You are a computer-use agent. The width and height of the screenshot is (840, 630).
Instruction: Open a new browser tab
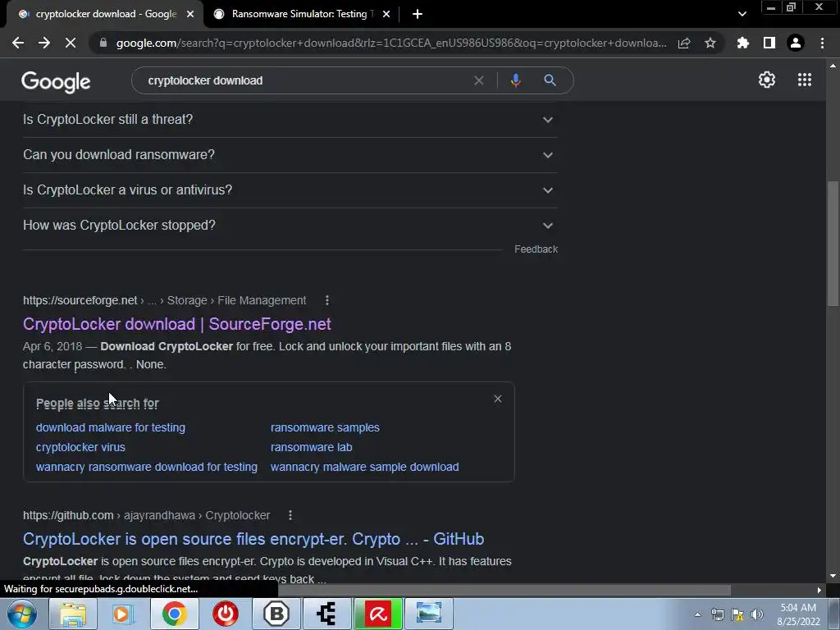418,15
